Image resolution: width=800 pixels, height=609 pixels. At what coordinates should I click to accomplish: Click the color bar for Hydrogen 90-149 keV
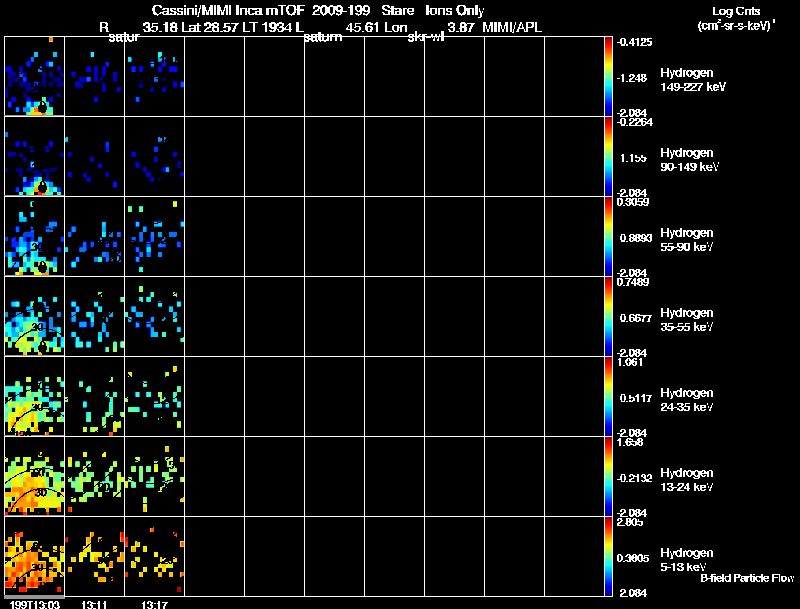(608, 156)
